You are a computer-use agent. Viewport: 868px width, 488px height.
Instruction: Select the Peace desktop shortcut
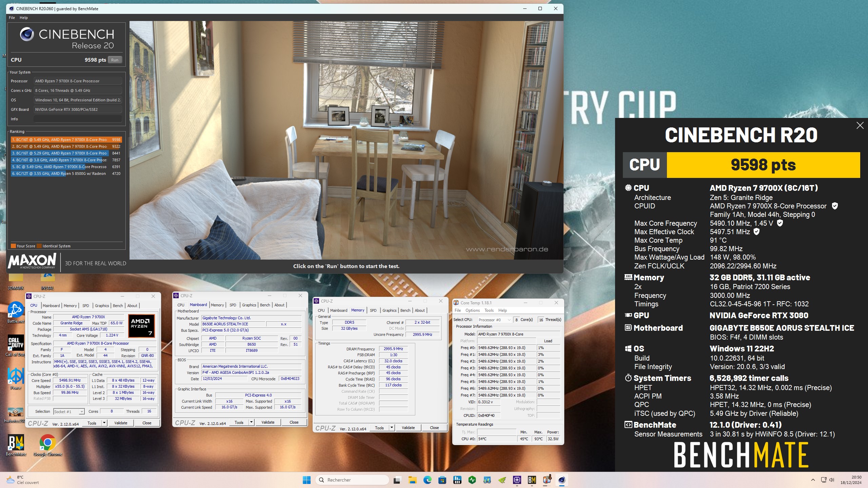(x=16, y=379)
